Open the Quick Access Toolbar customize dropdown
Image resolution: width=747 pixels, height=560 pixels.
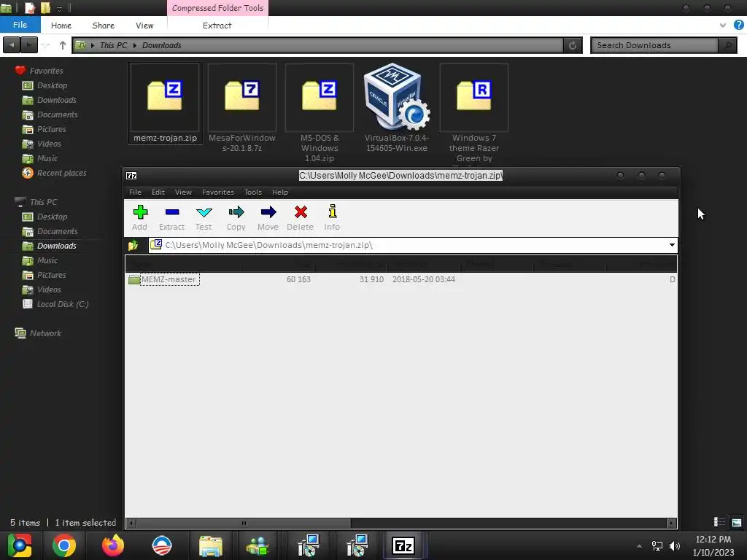(59, 9)
